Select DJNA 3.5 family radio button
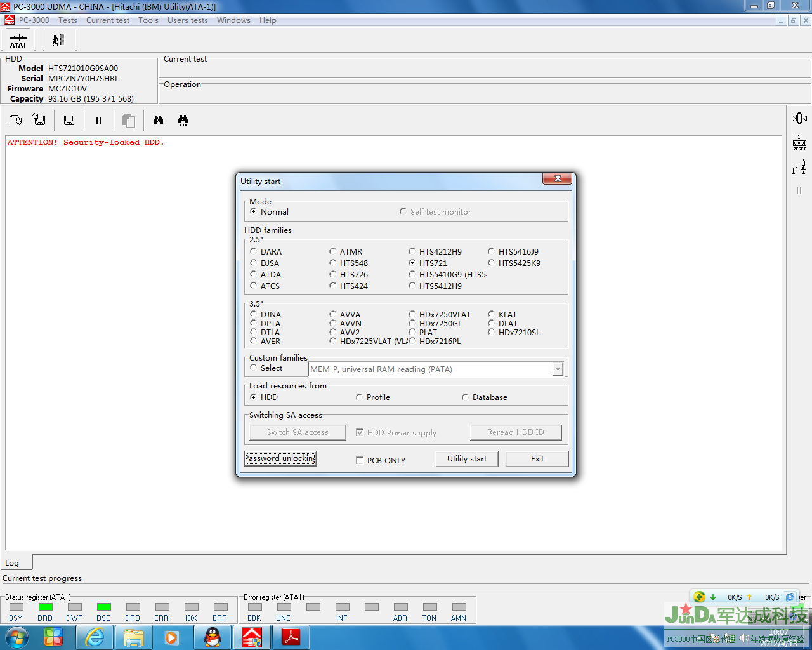The height and width of the screenshot is (650, 812). [253, 314]
